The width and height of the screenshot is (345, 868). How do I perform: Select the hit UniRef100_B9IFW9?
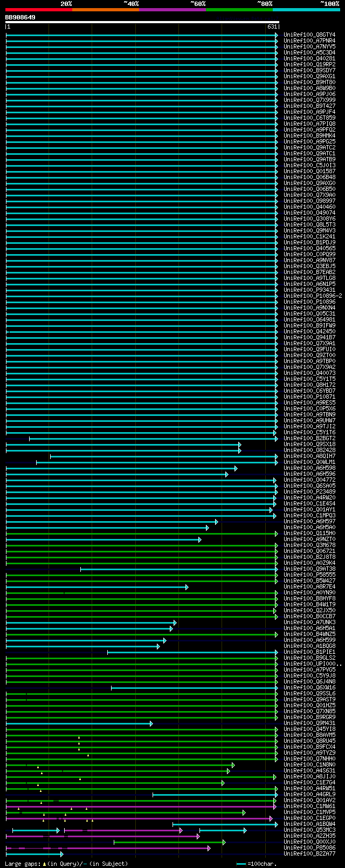[x=309, y=326]
